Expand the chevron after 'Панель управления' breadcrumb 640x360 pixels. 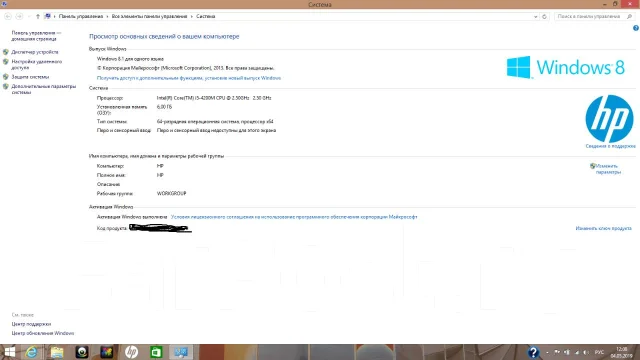point(107,17)
